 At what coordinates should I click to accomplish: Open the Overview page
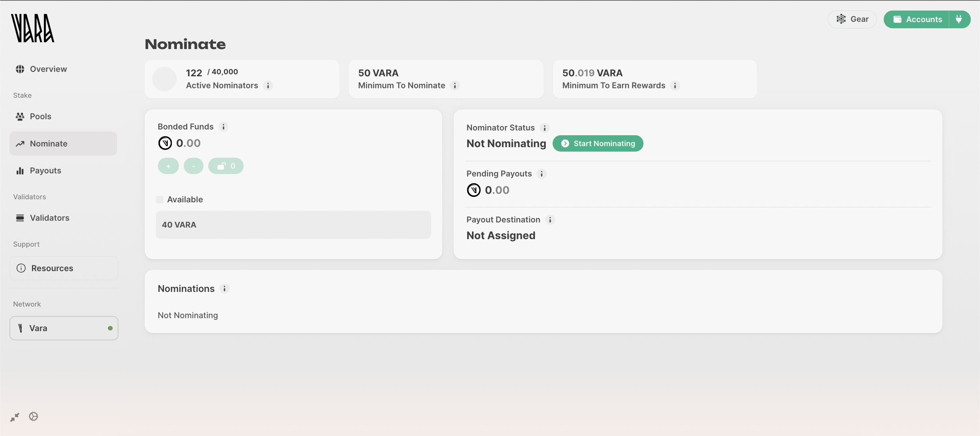tap(63, 69)
